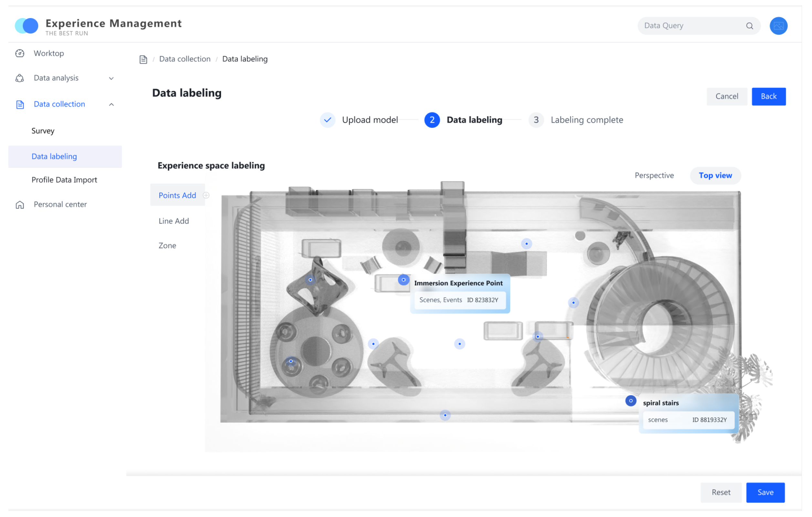Image resolution: width=812 pixels, height=517 pixels.
Task: Expand the Data analysis menu chevron
Action: (x=111, y=78)
